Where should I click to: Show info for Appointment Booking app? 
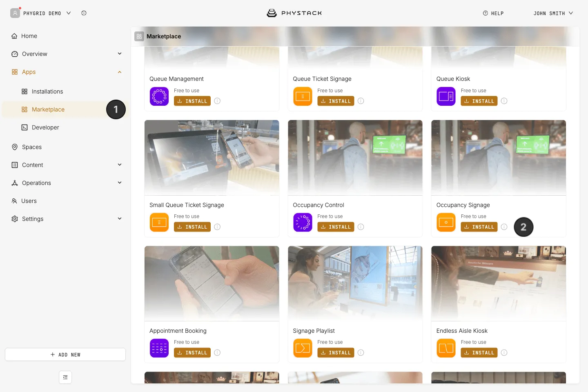(x=217, y=352)
